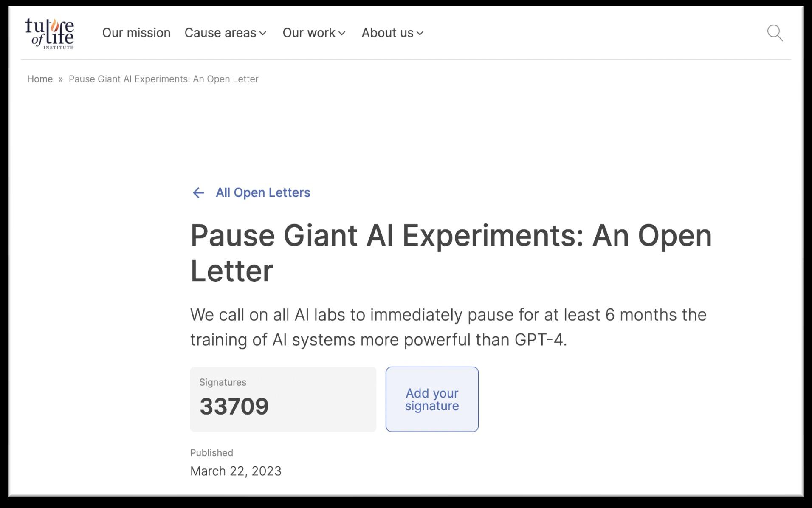Click the Published label
Image resolution: width=812 pixels, height=508 pixels.
click(211, 453)
